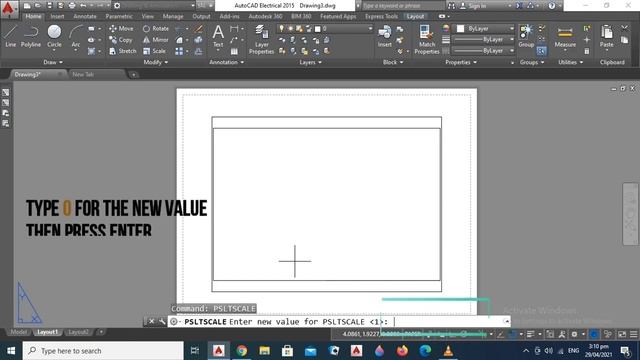
Task: Pick the Arc tool
Action: (x=76, y=36)
